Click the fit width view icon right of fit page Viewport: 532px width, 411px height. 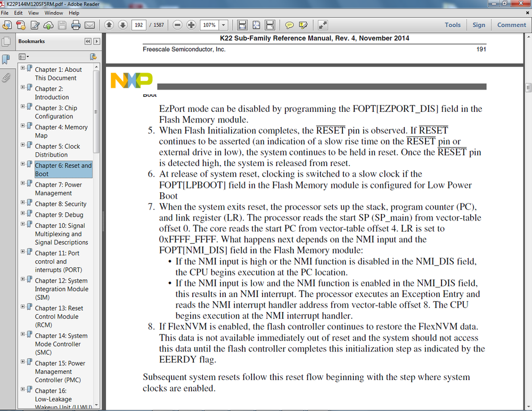270,25
